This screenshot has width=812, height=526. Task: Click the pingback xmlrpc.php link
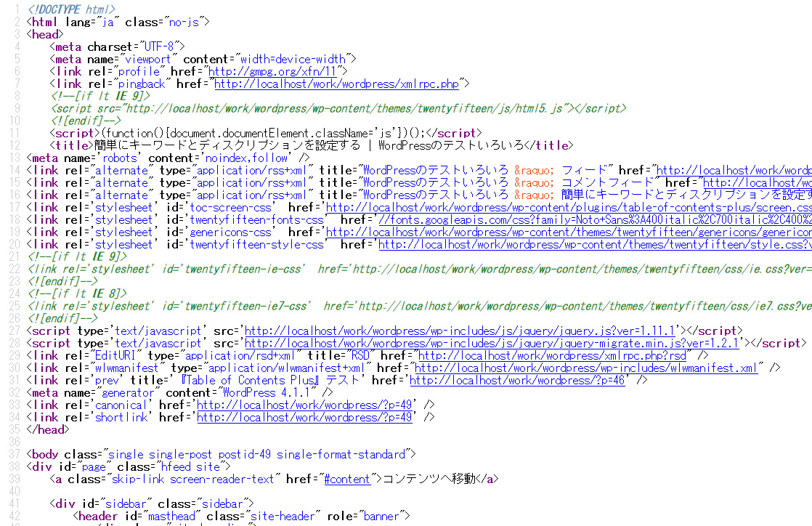click(336, 84)
